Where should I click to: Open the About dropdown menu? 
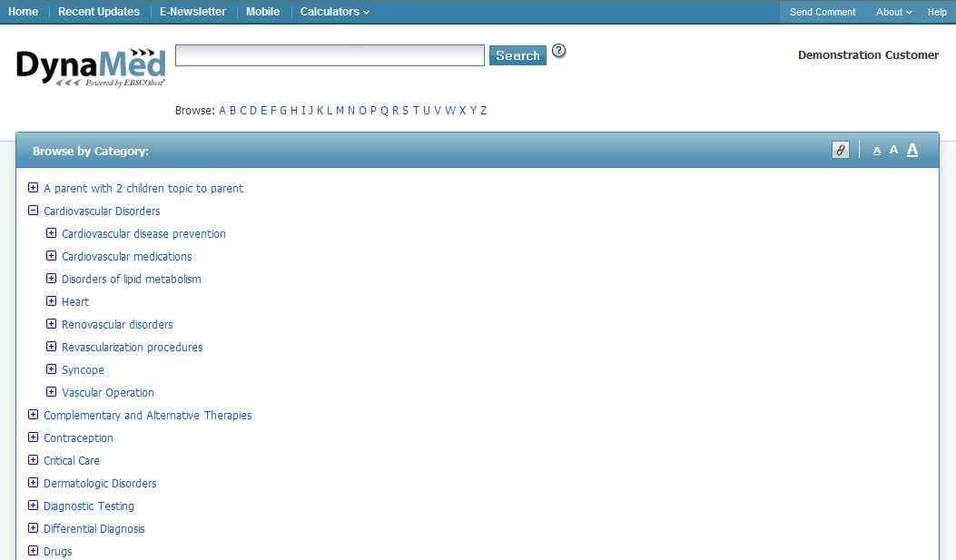tap(894, 12)
